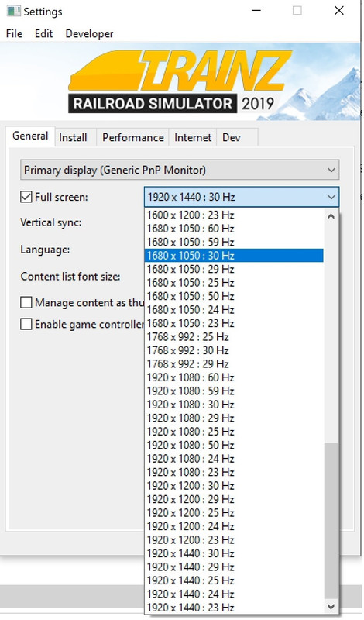
Task: Select highlighted 1680 x 1050 : 30 Hz
Action: click(x=235, y=256)
